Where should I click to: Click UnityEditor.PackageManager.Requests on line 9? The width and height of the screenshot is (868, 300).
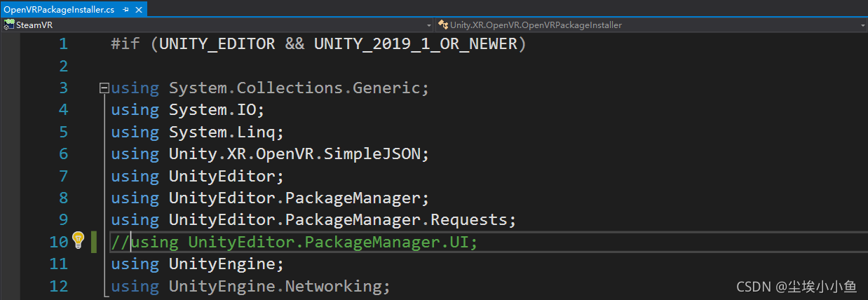point(338,220)
